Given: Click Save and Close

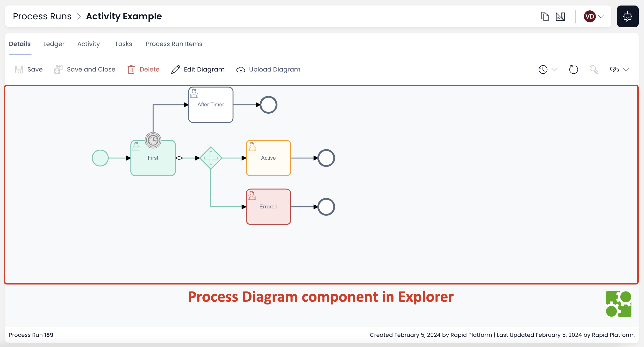Looking at the screenshot, I should click(x=85, y=69).
